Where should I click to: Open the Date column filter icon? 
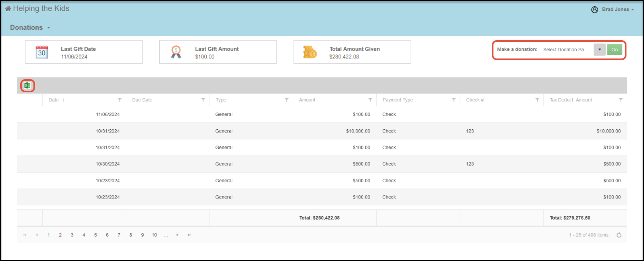[x=119, y=100]
